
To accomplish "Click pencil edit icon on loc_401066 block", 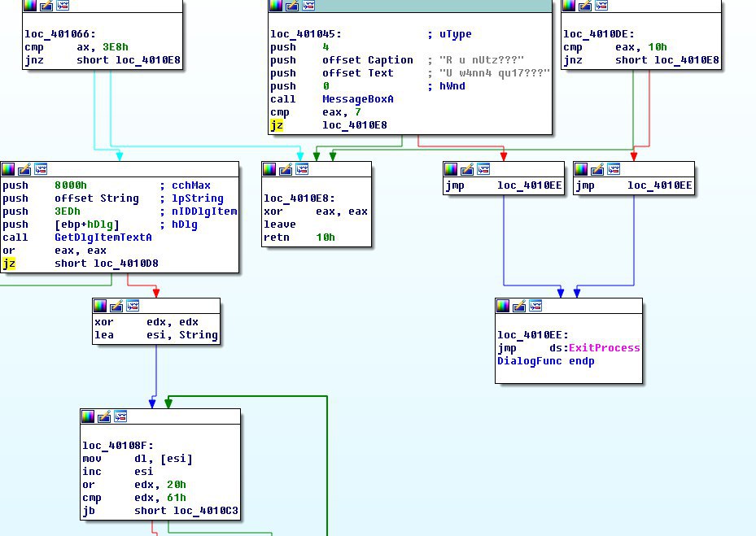I will pyautogui.click(x=46, y=6).
